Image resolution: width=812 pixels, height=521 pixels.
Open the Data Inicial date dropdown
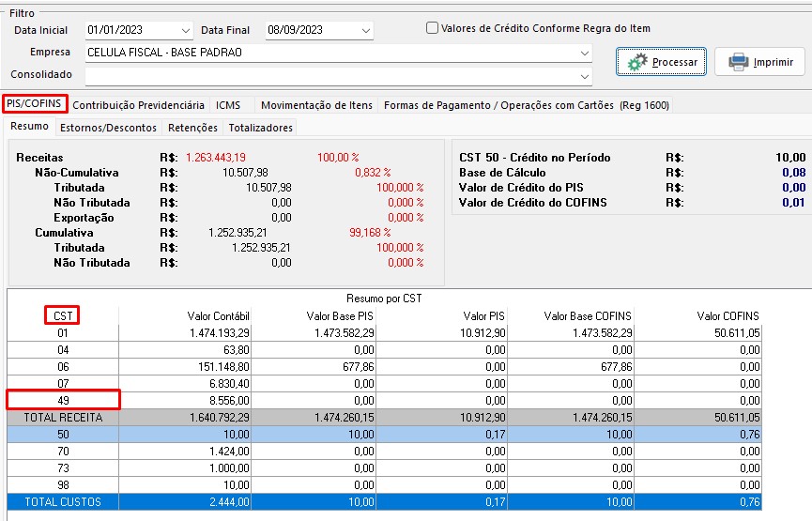(x=185, y=31)
